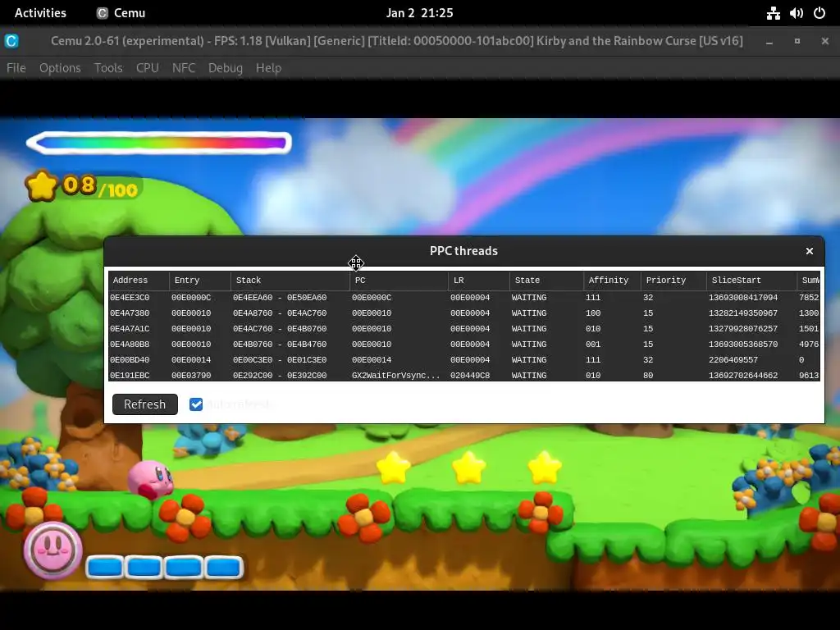Open the Tools menu

click(108, 68)
